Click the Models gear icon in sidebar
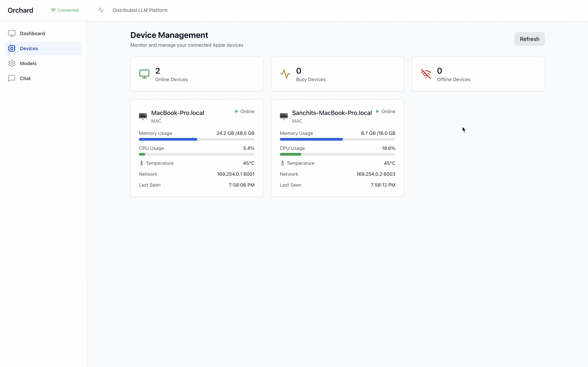This screenshot has height=367, width=588. pos(12,63)
